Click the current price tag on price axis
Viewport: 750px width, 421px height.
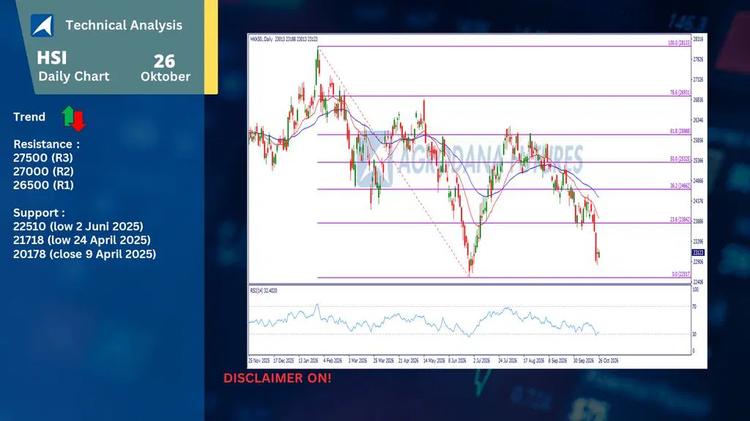698,253
